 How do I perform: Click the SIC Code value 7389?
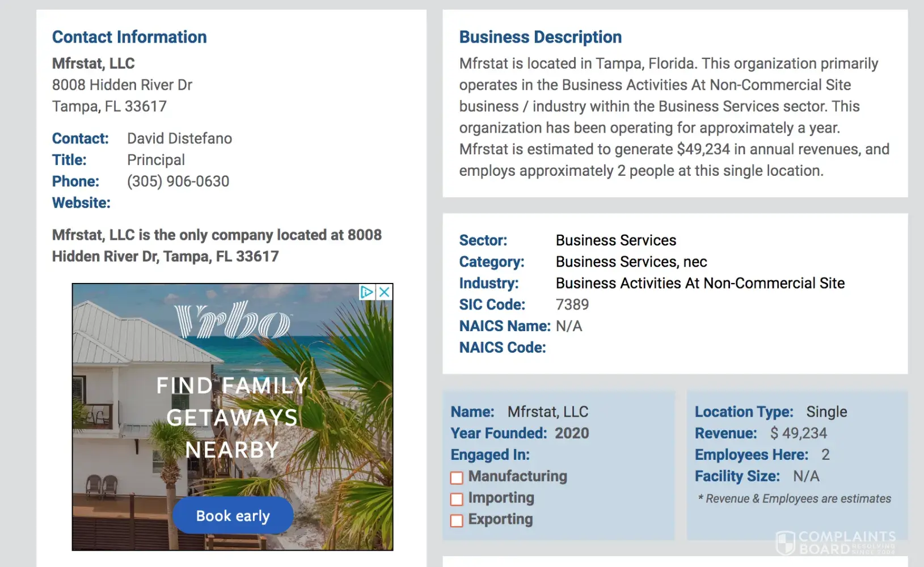point(572,305)
